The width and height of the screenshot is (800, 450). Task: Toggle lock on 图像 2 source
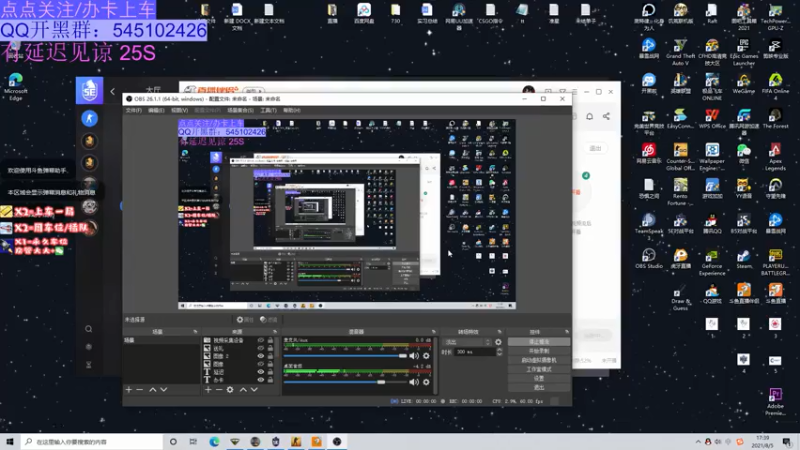[270, 356]
